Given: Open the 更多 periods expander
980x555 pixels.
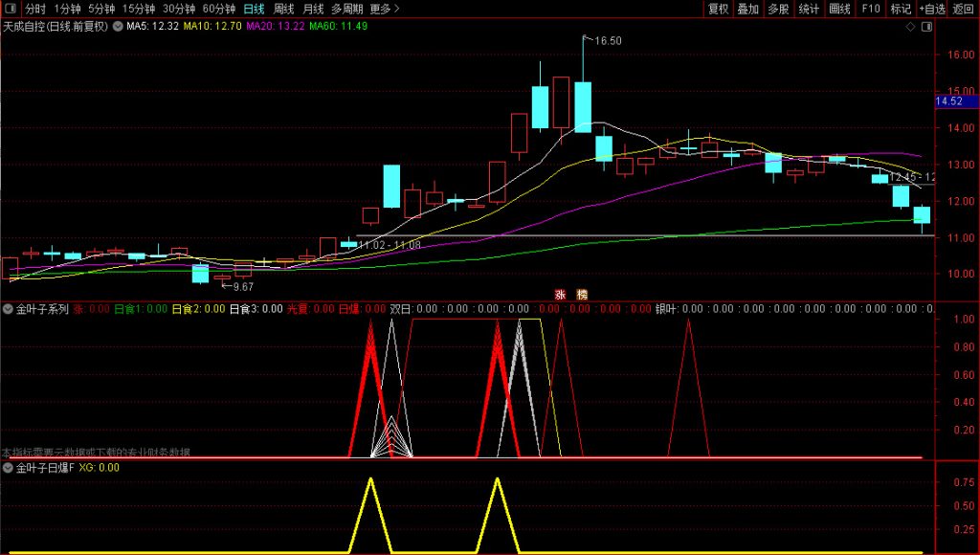Looking at the screenshot, I should point(385,9).
